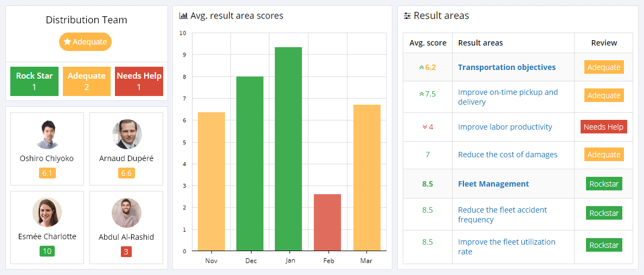Select Abdul Al-Rashid's avatar

127,213
